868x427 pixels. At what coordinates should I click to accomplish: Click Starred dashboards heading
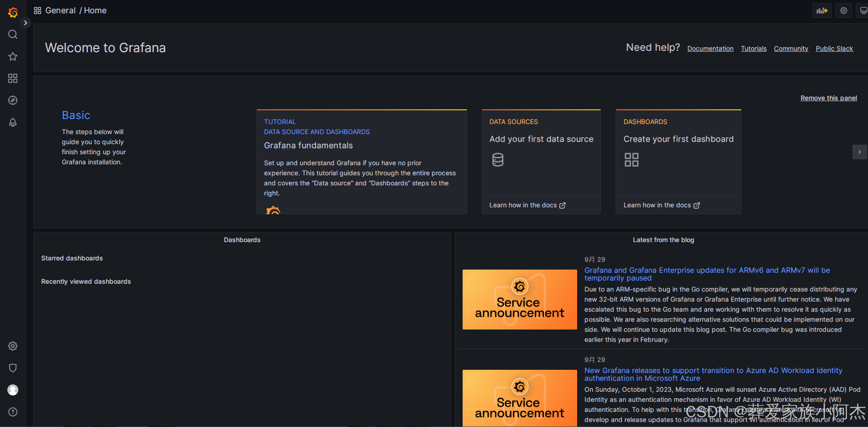pos(72,258)
